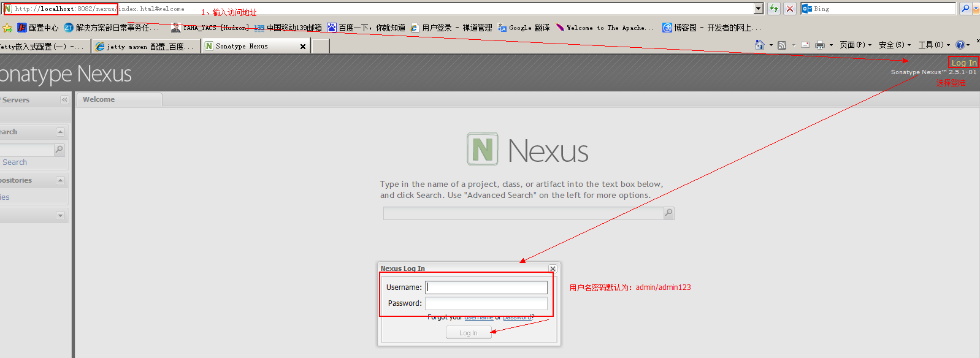Image resolution: width=980 pixels, height=358 pixels.
Task: Click the Log In link in header
Action: point(964,63)
